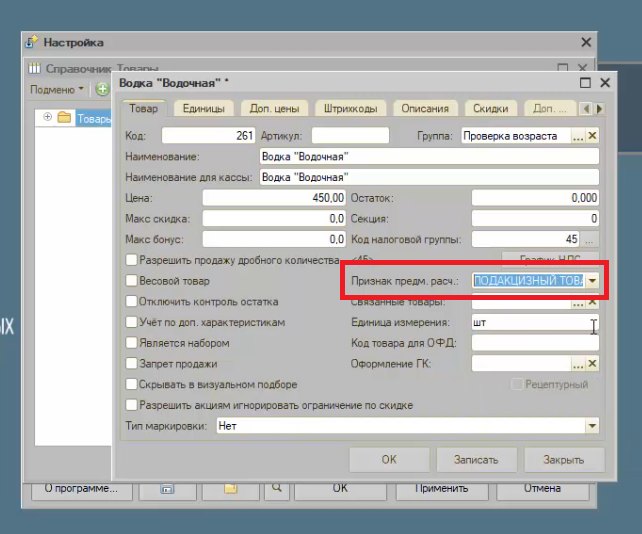Click О программе... in Настройка window
The width and height of the screenshot is (642, 534).
click(81, 490)
